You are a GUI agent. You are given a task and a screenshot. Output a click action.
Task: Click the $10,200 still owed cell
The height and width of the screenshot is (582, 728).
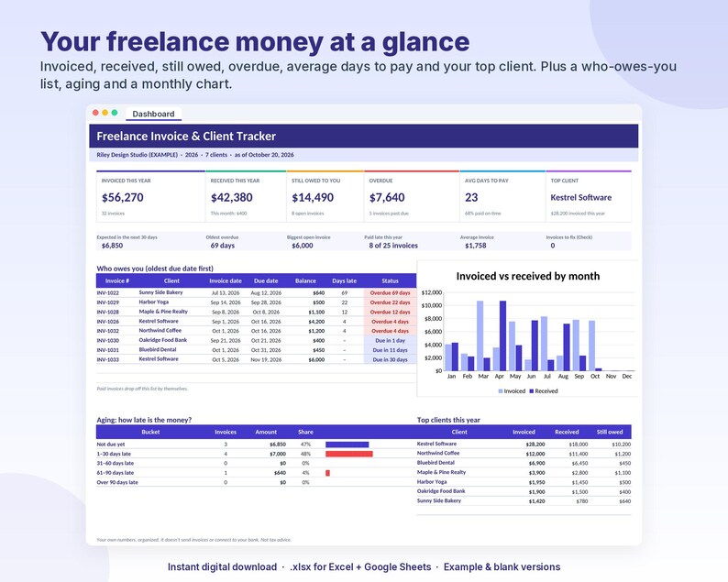tap(622, 445)
